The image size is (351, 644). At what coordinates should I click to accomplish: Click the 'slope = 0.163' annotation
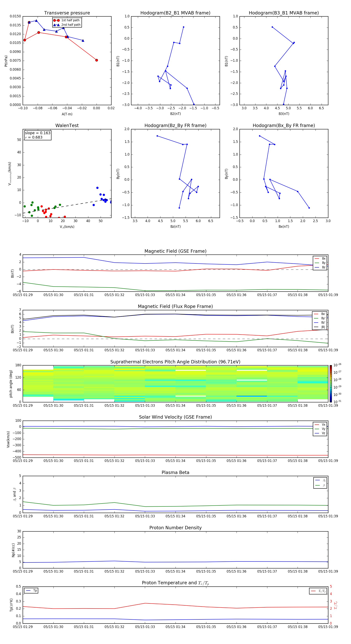(x=37, y=133)
